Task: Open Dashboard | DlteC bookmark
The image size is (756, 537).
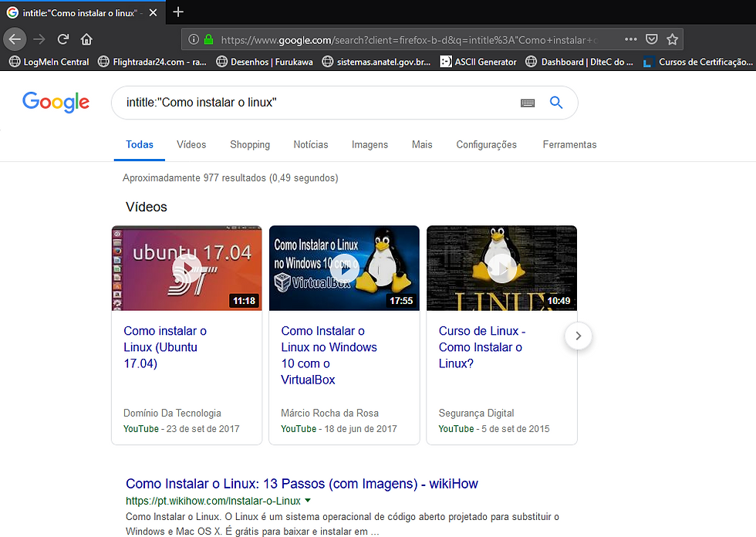Action: (579, 62)
